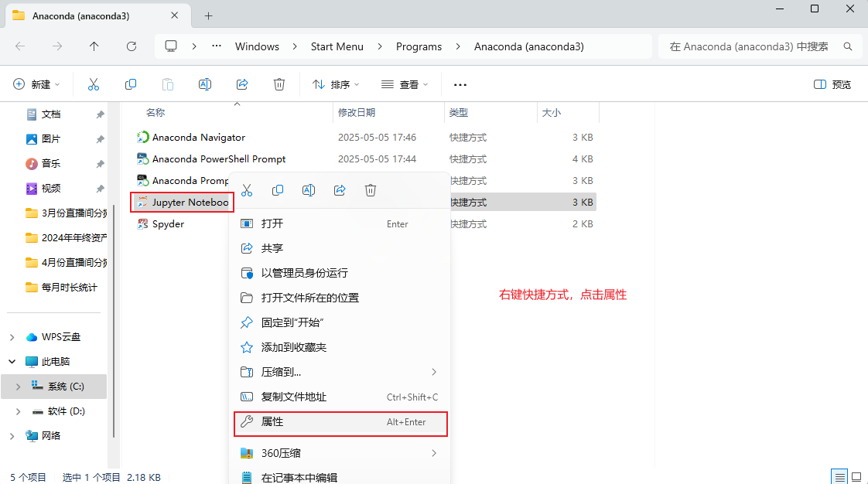Switch to large icons view in the status bar

856,477
